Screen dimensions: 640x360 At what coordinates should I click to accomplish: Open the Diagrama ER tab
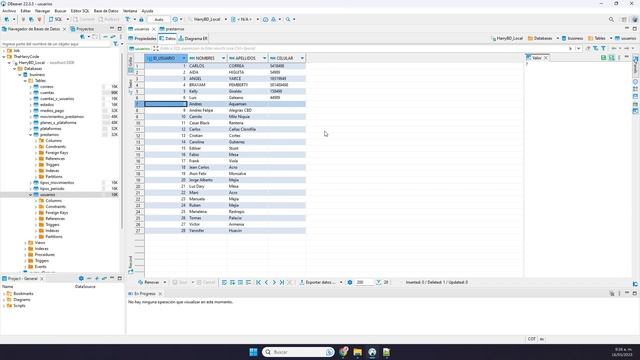(193, 38)
